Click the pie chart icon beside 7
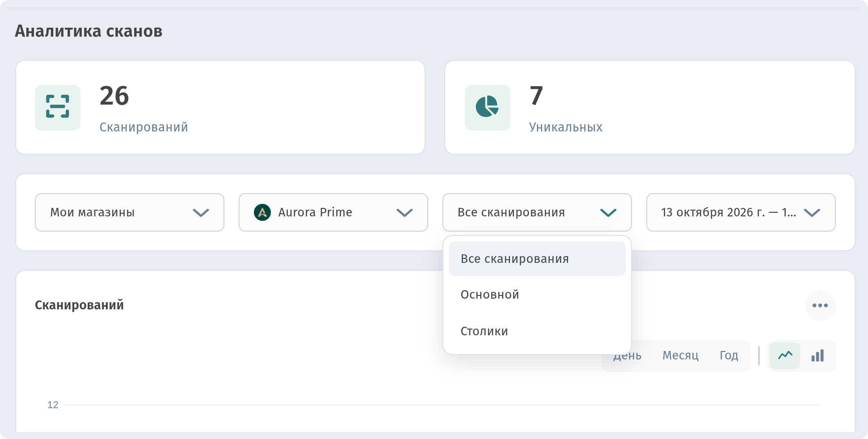Image resolution: width=868 pixels, height=439 pixels. point(487,107)
